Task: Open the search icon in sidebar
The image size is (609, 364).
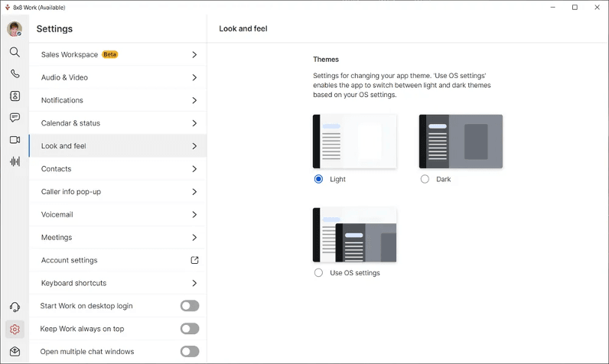Action: coord(15,52)
